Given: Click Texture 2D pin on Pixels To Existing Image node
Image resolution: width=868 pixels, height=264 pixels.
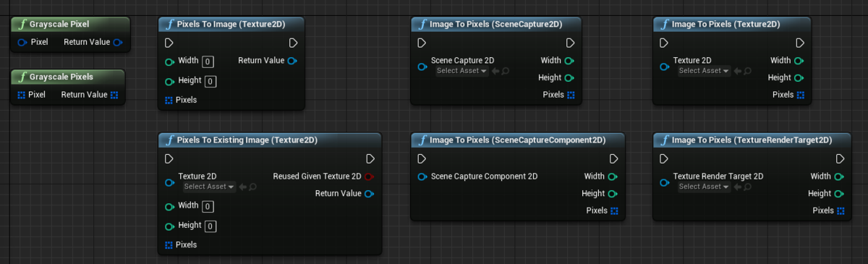Looking at the screenshot, I should click(170, 182).
